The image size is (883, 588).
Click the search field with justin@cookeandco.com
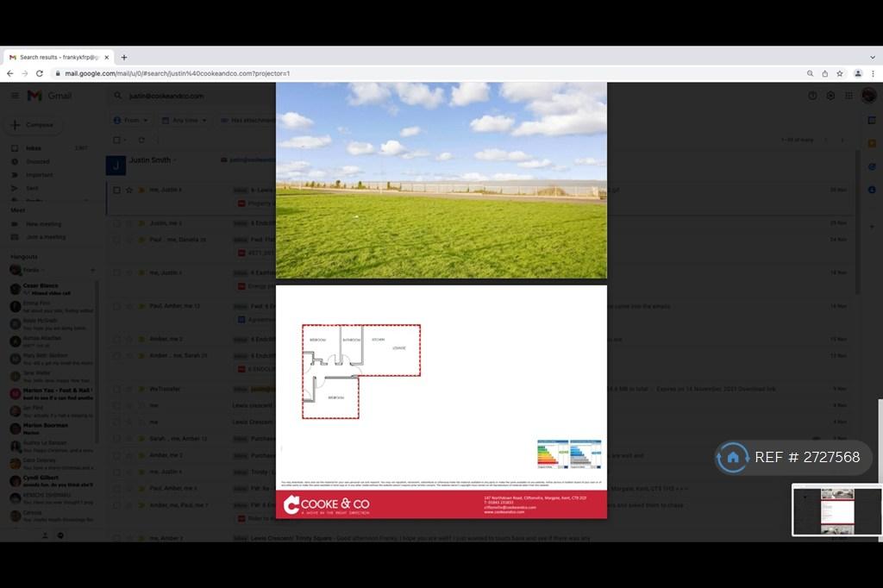166,96
